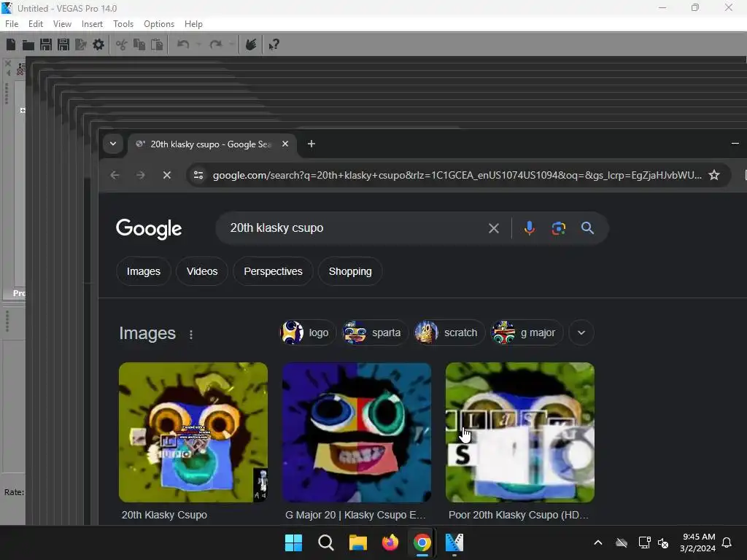Click the Chrome address bar URL

457,175
